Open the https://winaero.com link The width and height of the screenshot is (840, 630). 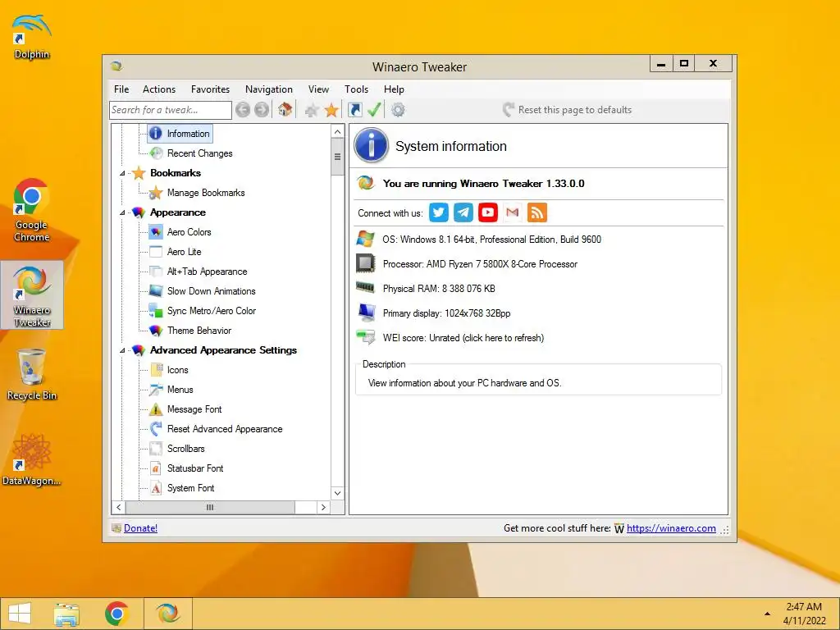pos(671,528)
